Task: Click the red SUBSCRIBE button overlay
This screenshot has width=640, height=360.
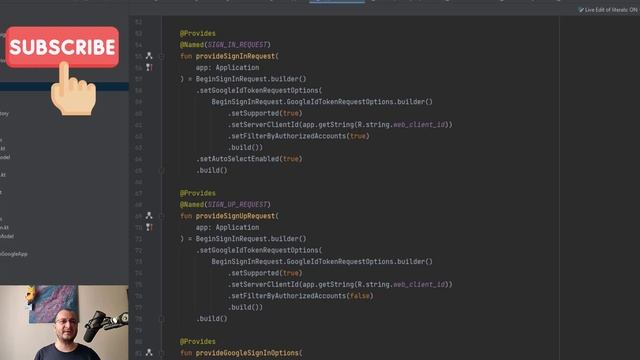Action: 62,47
